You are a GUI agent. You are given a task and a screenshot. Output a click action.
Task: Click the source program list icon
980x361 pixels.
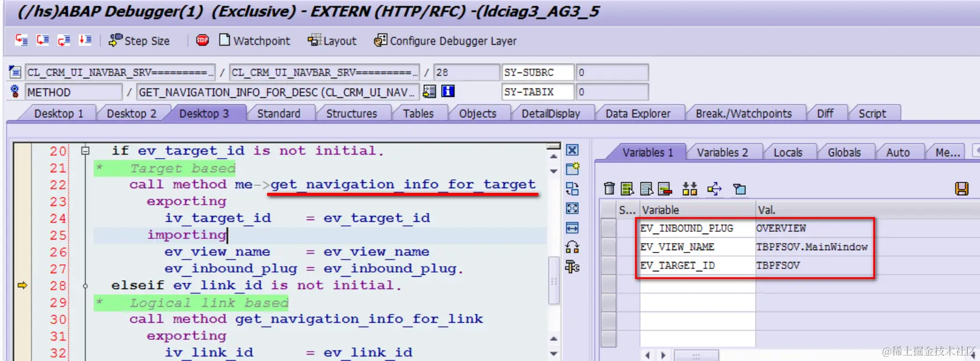click(x=15, y=73)
